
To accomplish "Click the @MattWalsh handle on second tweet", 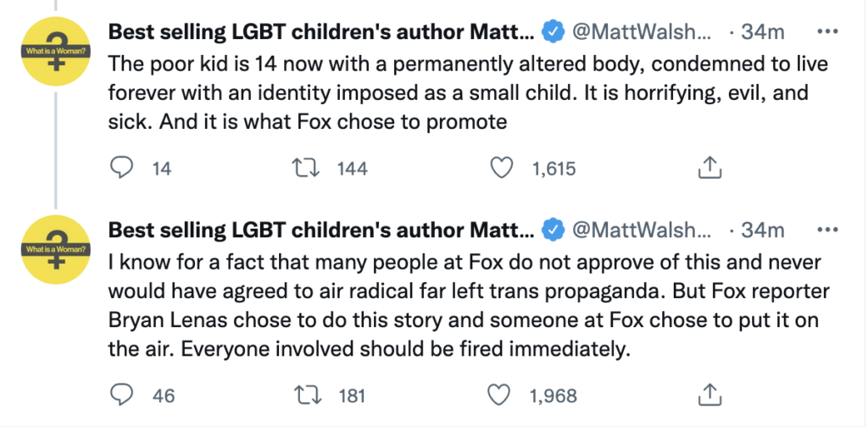I will (x=646, y=230).
